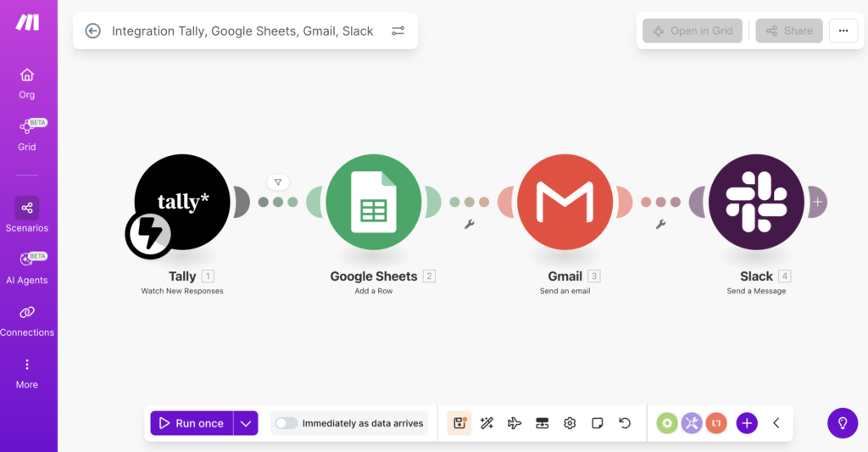The width and height of the screenshot is (868, 452).
Task: Select the Gmail module
Action: click(x=565, y=202)
